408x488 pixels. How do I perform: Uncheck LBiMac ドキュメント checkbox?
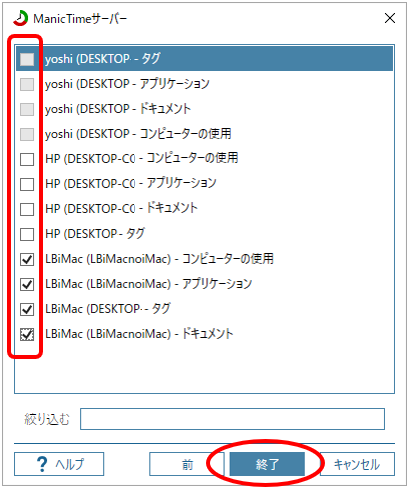coord(27,334)
